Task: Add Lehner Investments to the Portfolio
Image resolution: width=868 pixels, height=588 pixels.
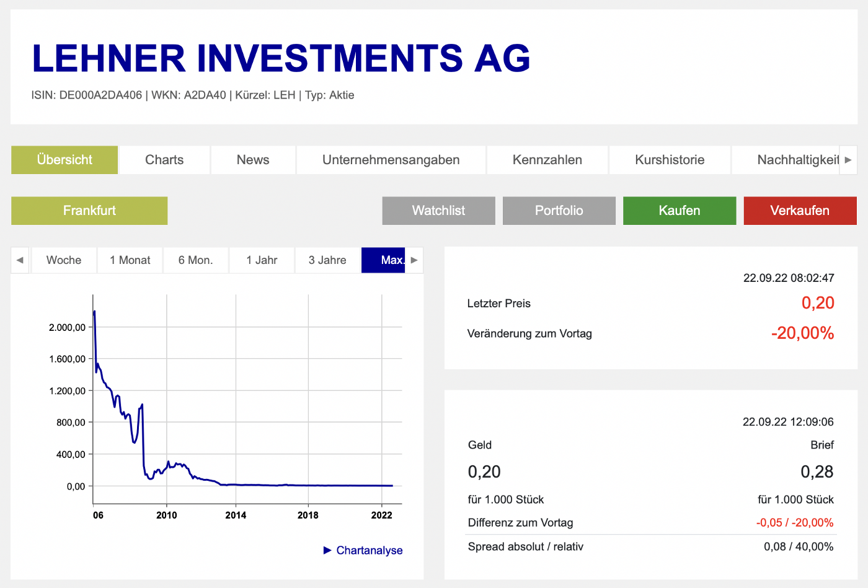Action: coord(559,211)
